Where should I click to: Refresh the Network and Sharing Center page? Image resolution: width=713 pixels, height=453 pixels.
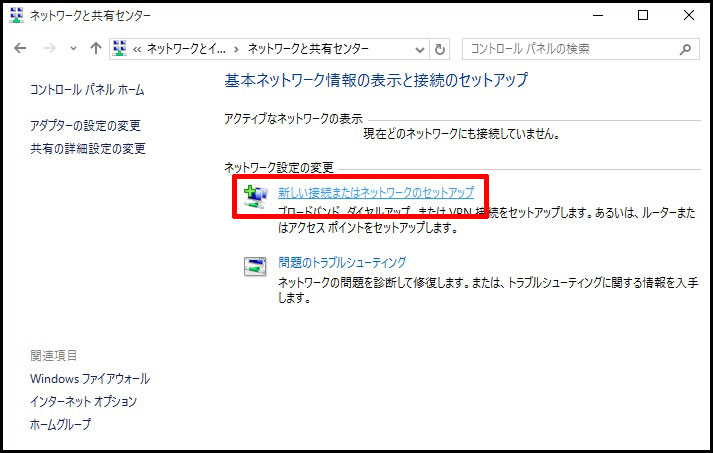(x=441, y=48)
